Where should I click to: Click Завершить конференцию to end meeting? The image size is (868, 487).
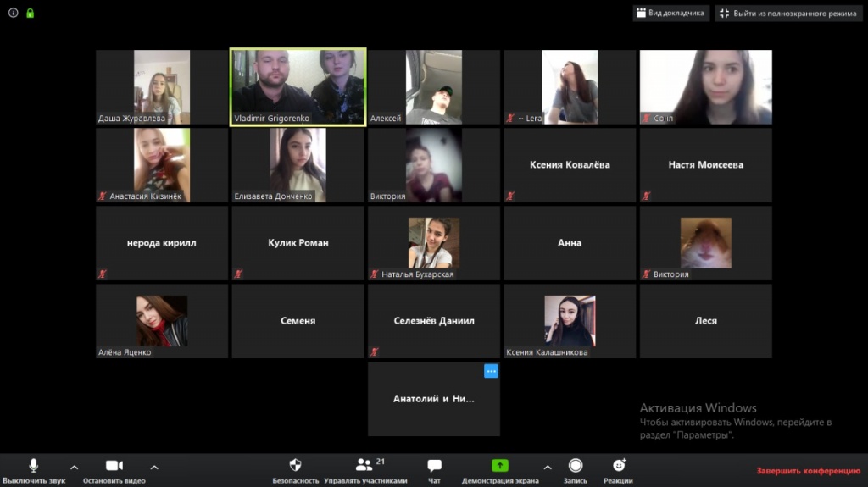pyautogui.click(x=808, y=471)
